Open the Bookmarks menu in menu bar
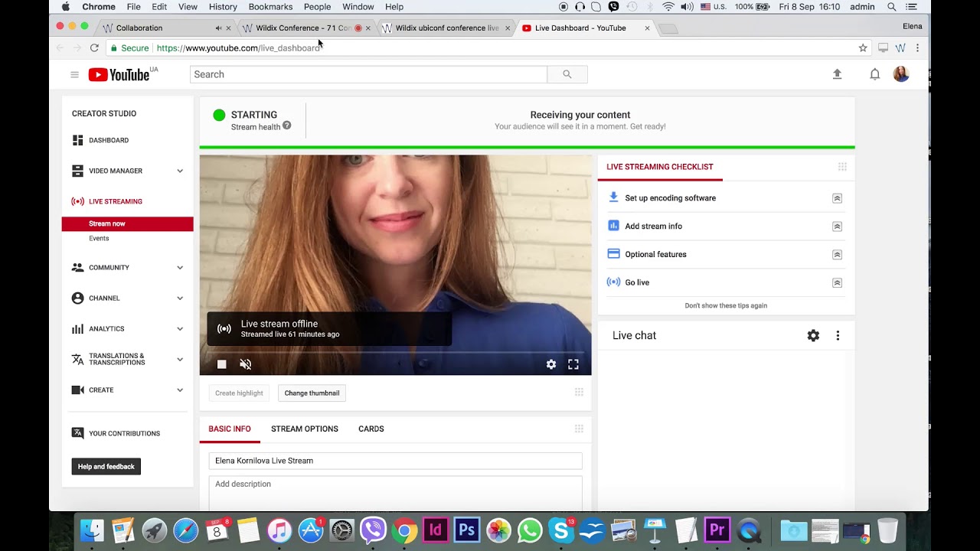980x551 pixels. 270,7
